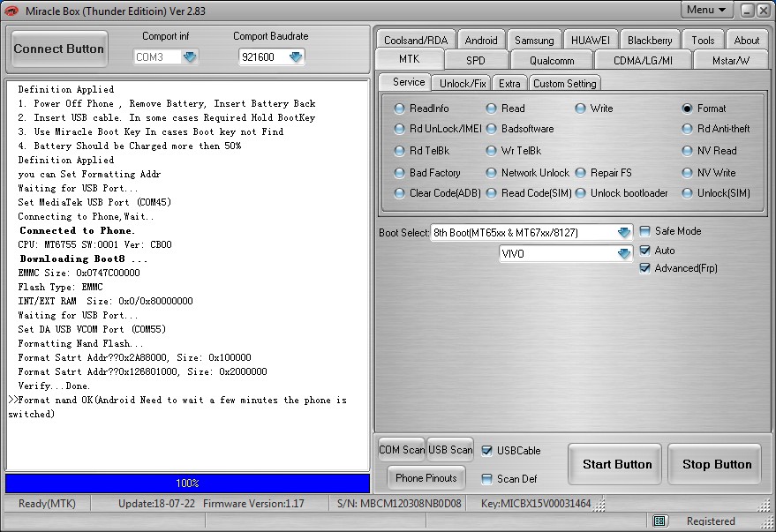
Task: Switch to the Samsung tab
Action: [x=534, y=40]
